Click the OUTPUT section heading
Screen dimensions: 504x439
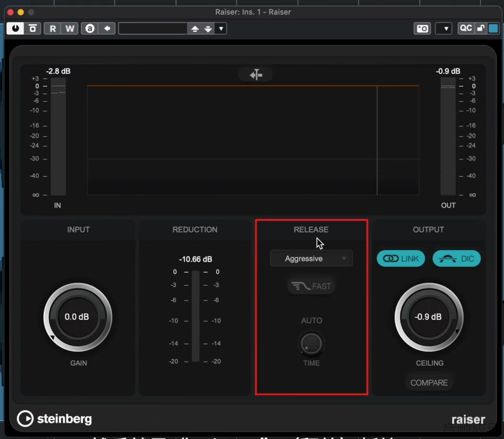point(428,229)
